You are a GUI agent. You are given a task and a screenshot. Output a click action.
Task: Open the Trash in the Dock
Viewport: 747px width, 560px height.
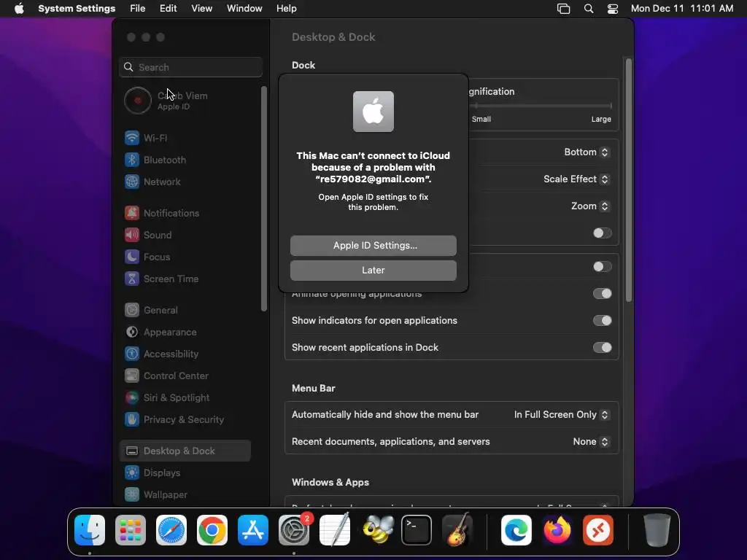pyautogui.click(x=657, y=530)
